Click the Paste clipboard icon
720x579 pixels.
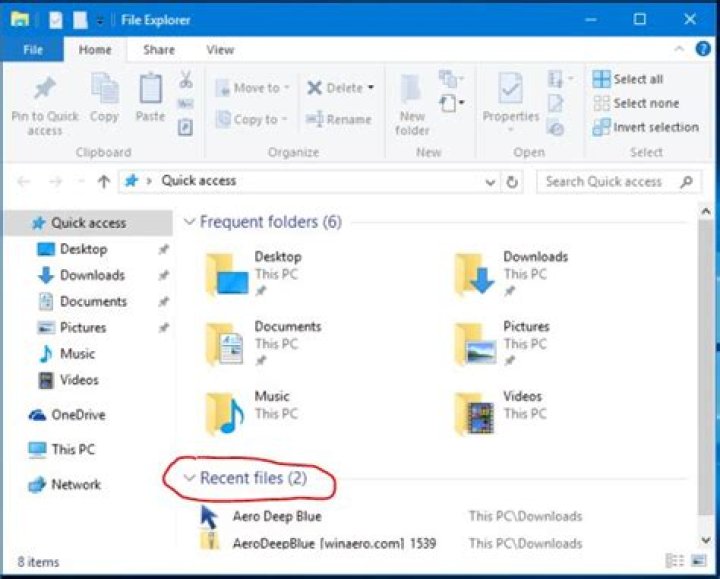coord(151,88)
